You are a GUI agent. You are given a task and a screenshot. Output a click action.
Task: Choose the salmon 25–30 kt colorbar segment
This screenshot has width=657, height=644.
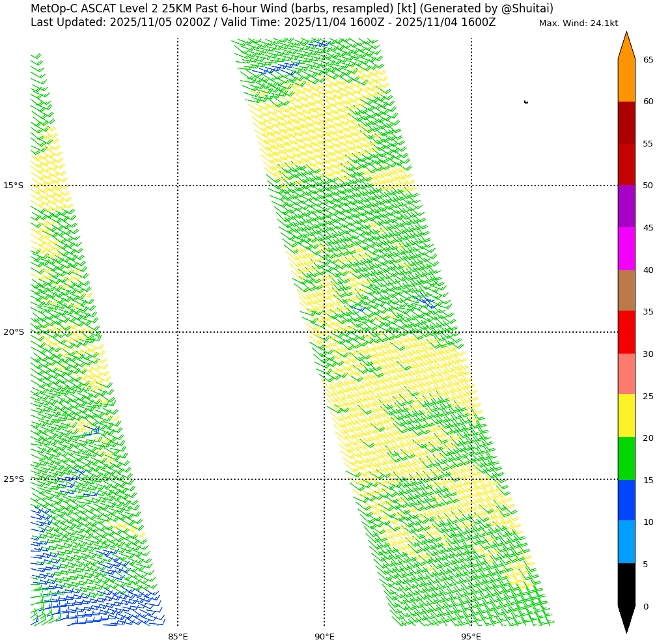[x=626, y=374]
